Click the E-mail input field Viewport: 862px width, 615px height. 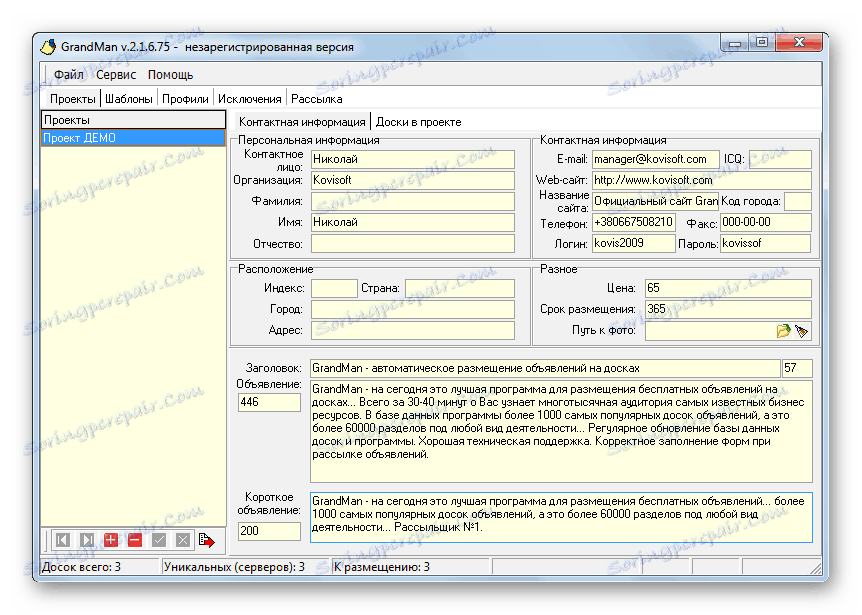click(655, 159)
